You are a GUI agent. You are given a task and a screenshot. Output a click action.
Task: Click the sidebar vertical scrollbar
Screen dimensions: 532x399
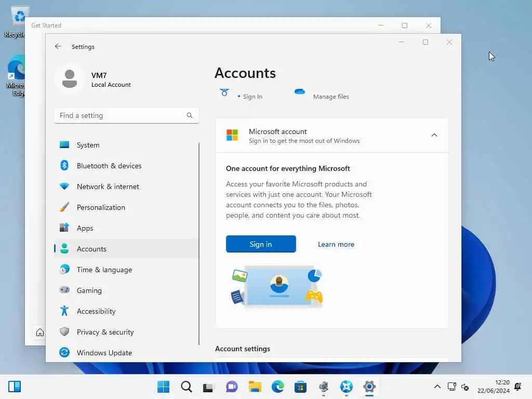pos(199,244)
